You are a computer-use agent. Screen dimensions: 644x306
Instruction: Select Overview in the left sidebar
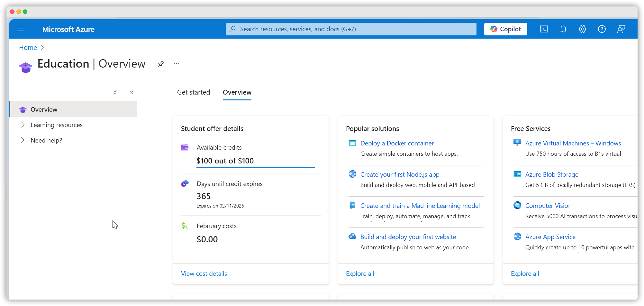(73, 109)
